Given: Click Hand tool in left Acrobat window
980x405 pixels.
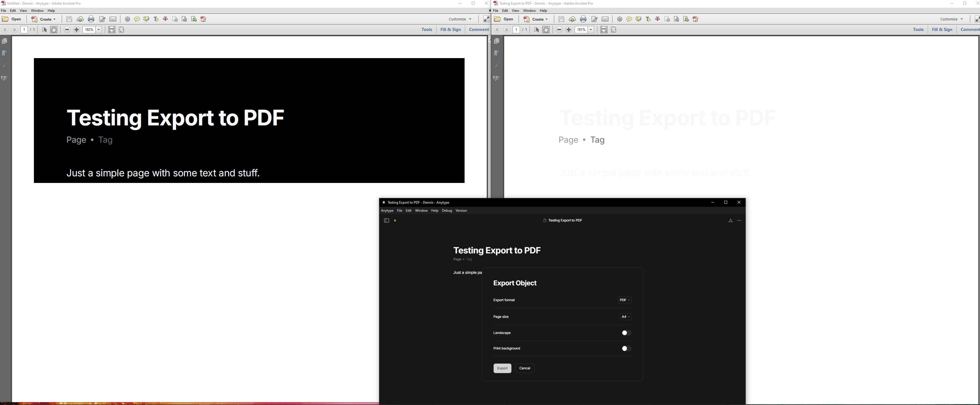Looking at the screenshot, I should [x=54, y=30].
